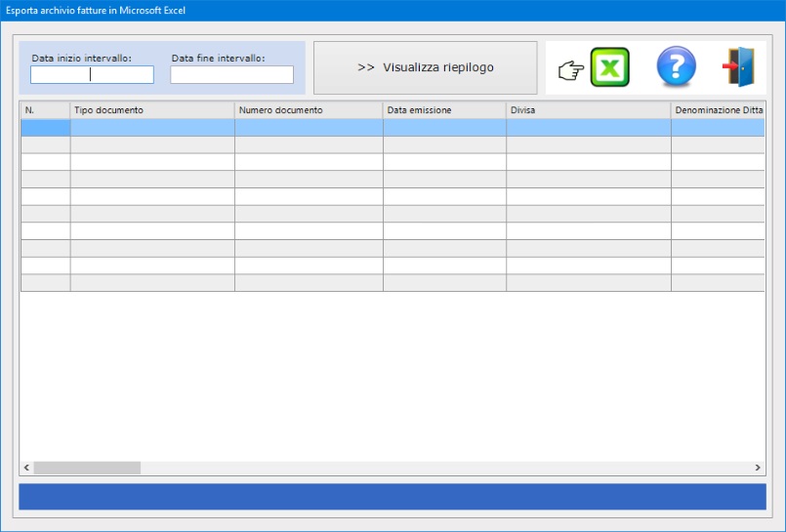Exit using the door icon
This screenshot has height=532, width=786.
739,66
